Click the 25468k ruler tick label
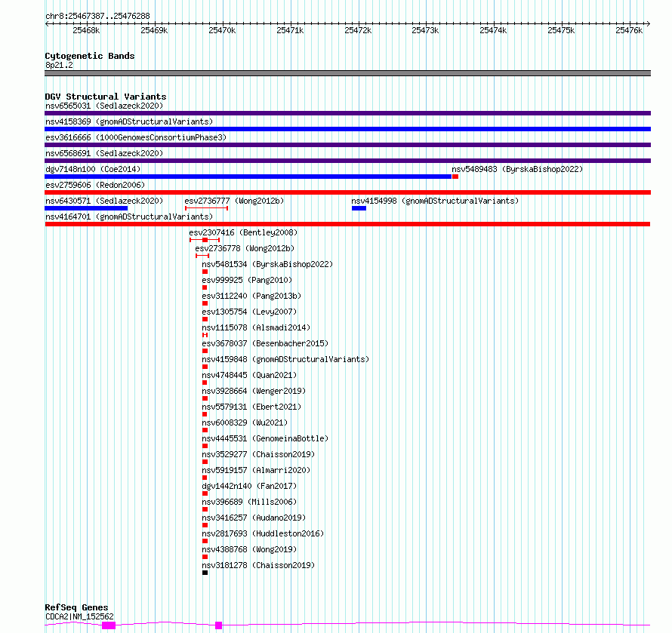This screenshot has height=633, width=672. 86,30
